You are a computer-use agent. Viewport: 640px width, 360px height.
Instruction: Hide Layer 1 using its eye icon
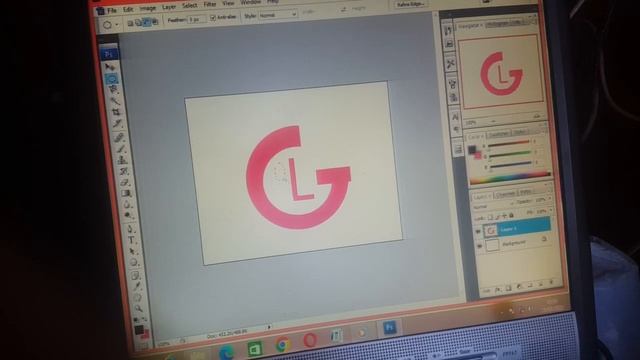pos(478,231)
